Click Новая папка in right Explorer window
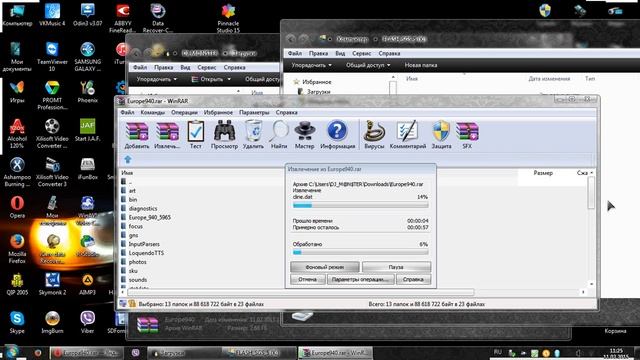 421,65
